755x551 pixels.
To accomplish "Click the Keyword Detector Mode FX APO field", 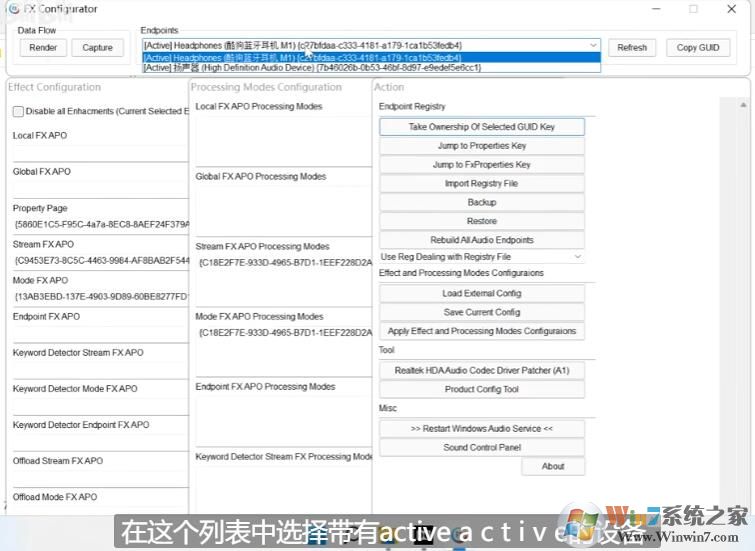I will click(x=101, y=406).
